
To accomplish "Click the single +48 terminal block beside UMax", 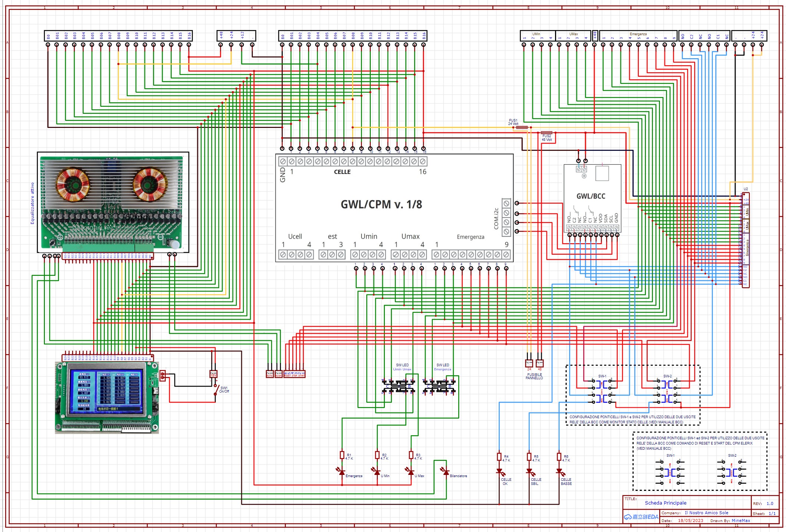I will pyautogui.click(x=595, y=36).
